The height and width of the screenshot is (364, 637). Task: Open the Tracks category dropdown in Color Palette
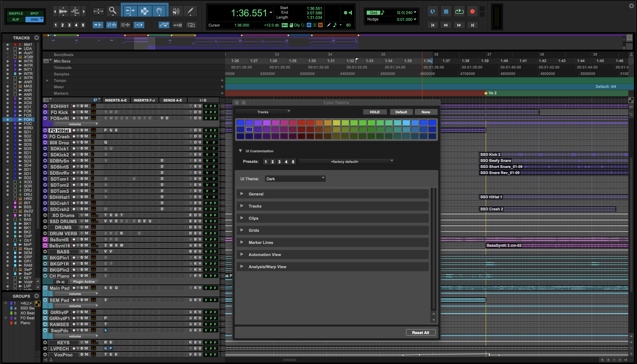coord(263,112)
